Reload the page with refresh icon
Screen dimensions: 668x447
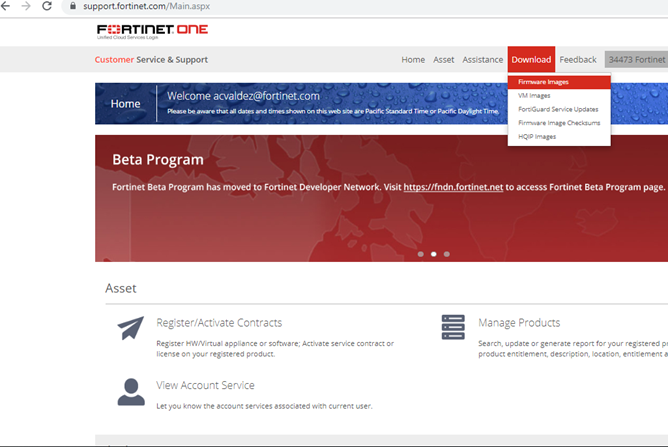(x=49, y=7)
